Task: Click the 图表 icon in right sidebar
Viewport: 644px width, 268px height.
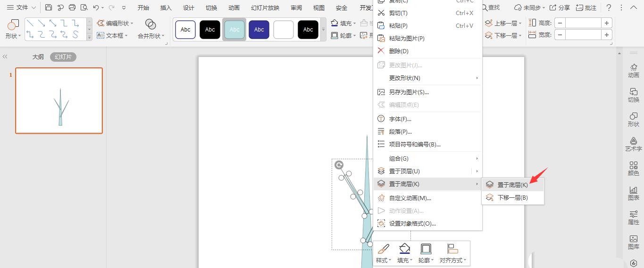Action: pyautogui.click(x=634, y=193)
